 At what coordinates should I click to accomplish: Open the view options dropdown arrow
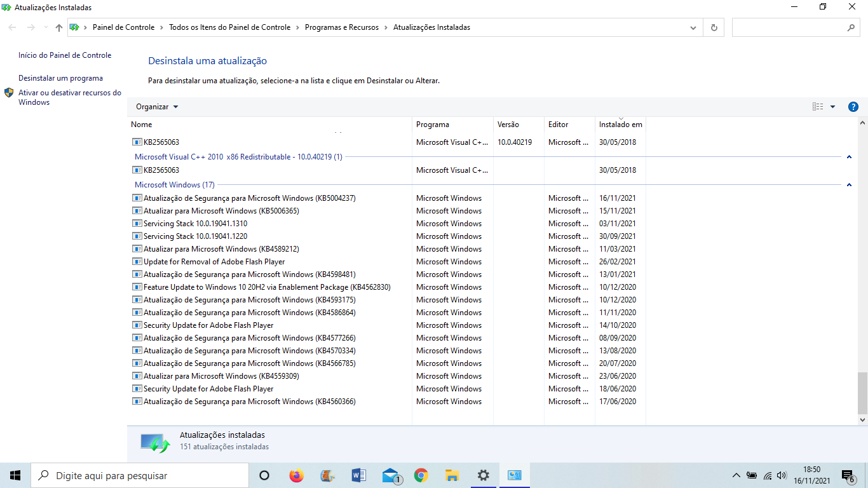[x=832, y=107]
